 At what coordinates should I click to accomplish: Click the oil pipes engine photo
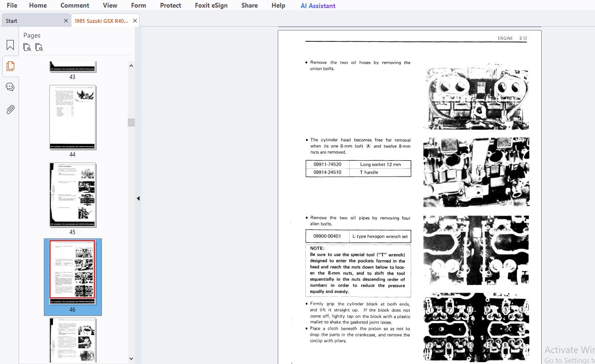(x=476, y=250)
